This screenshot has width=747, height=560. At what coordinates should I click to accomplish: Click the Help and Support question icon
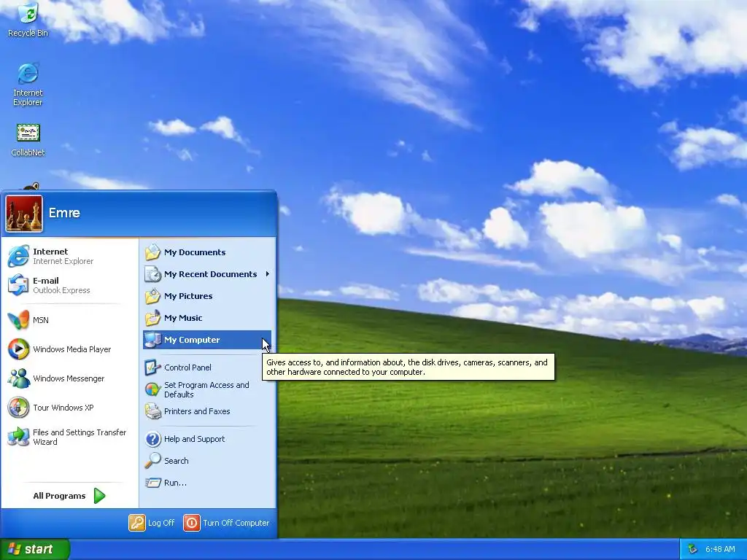[153, 438]
